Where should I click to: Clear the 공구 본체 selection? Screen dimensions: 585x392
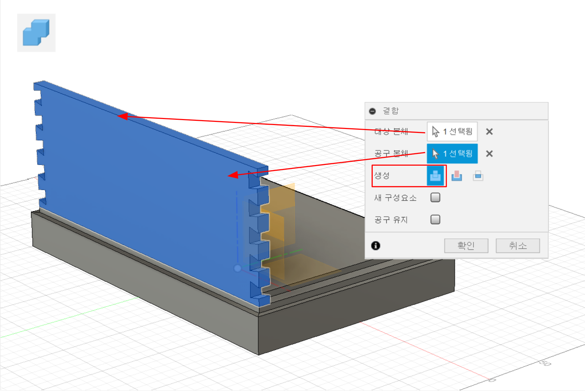click(489, 154)
